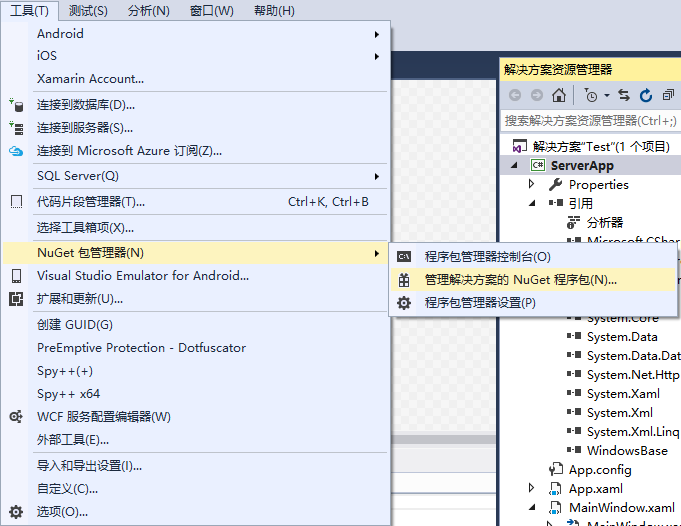The width and height of the screenshot is (681, 526).
Task: Click the Properties wrench icon
Action: click(555, 185)
